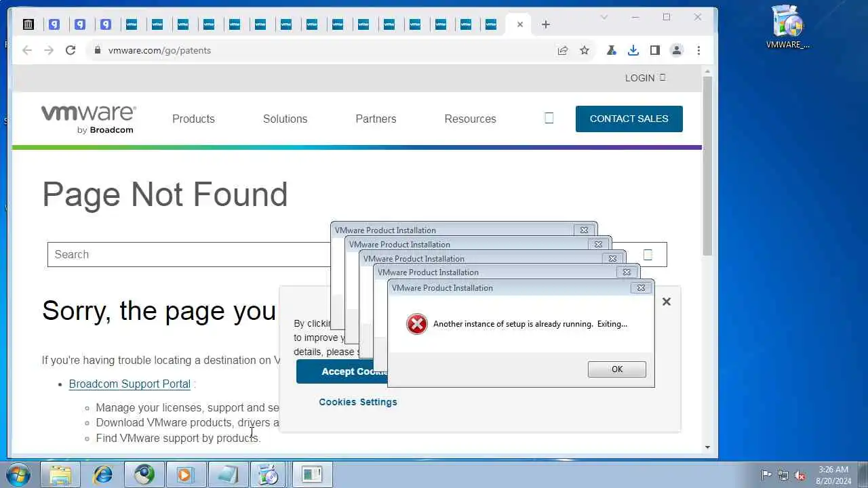The image size is (868, 488).
Task: Dismiss the cookie banner with X
Action: (667, 302)
